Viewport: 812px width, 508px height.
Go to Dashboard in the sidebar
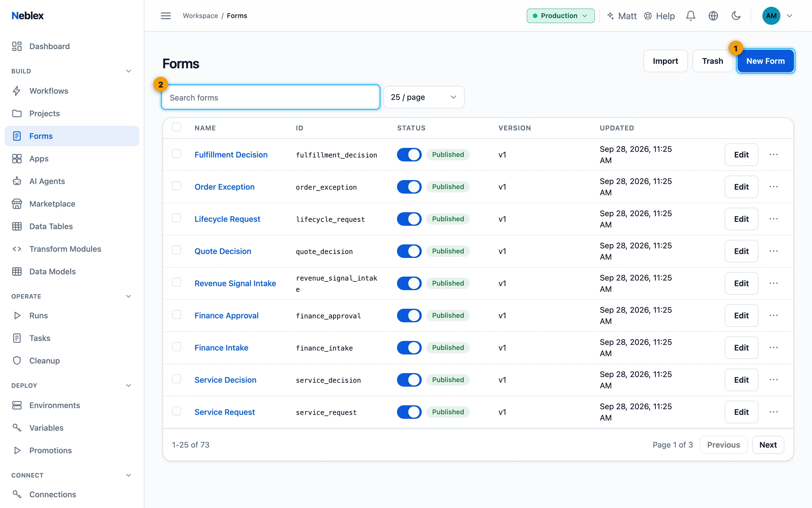pos(72,46)
